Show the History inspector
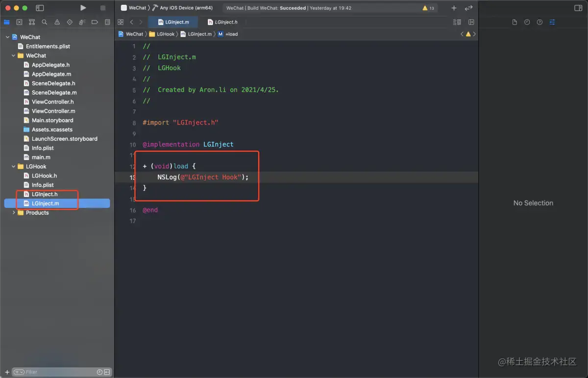The width and height of the screenshot is (588, 378). (x=527, y=22)
